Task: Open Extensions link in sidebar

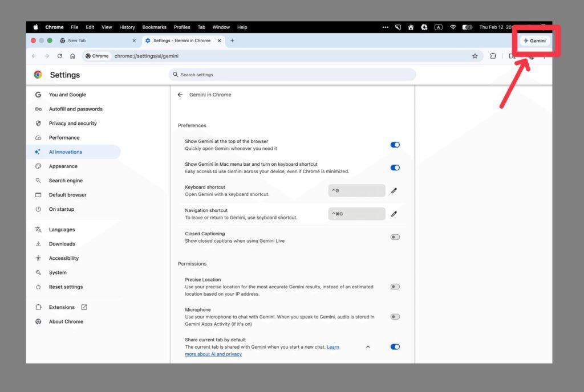Action: pos(74,307)
